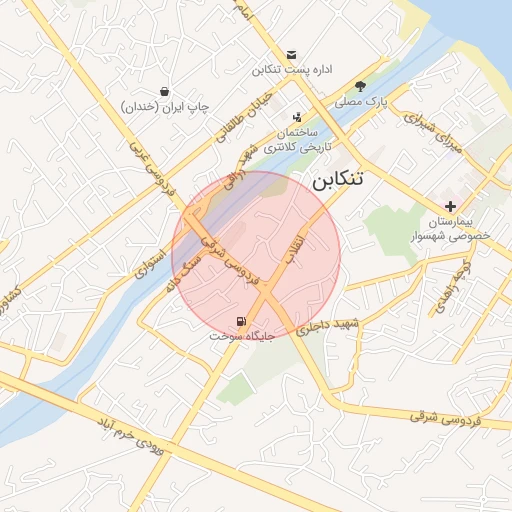
Task: Select the ورودی خرم آباد road label
Action: (x=131, y=437)
